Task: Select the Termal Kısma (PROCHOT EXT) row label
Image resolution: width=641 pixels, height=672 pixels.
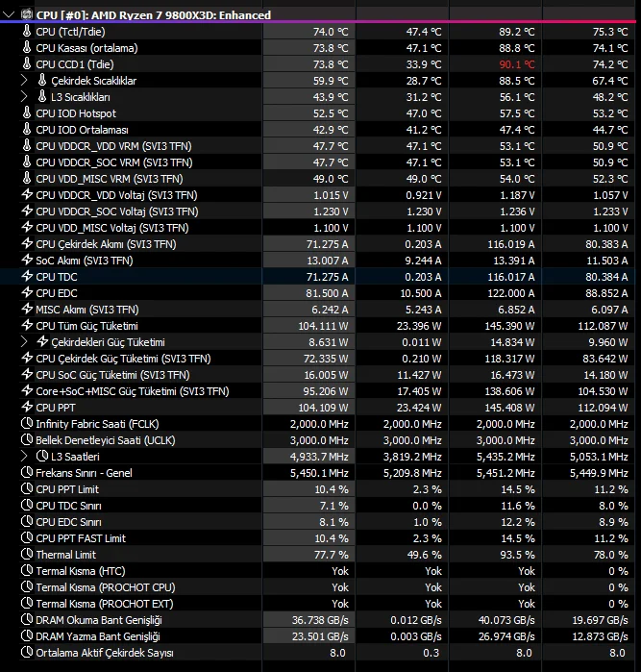Action: 105,604
